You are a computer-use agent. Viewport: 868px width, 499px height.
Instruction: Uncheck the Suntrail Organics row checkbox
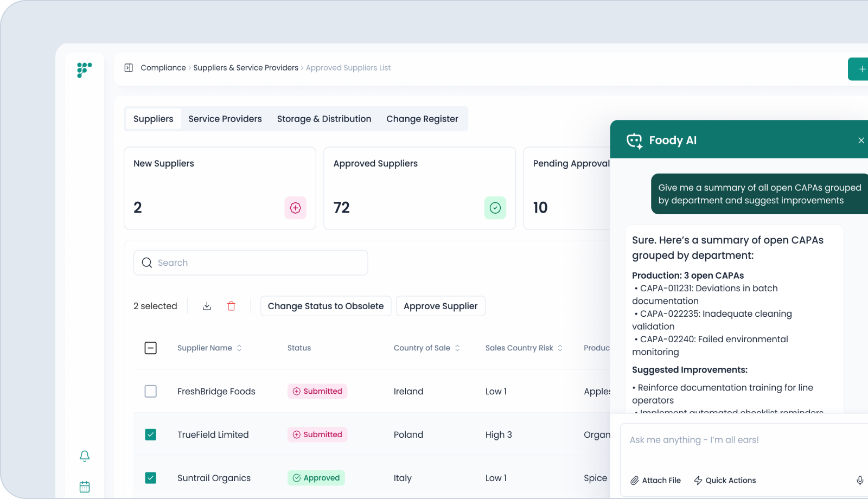coord(151,478)
